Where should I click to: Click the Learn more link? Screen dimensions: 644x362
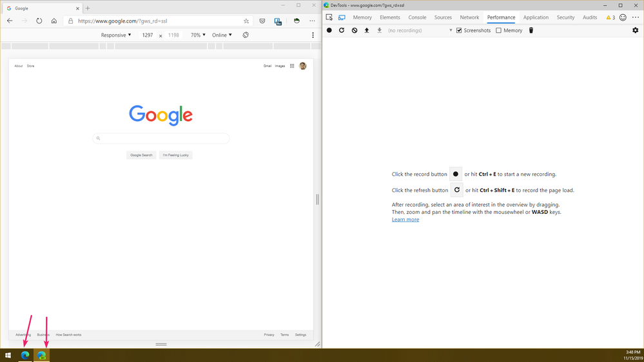[405, 220]
